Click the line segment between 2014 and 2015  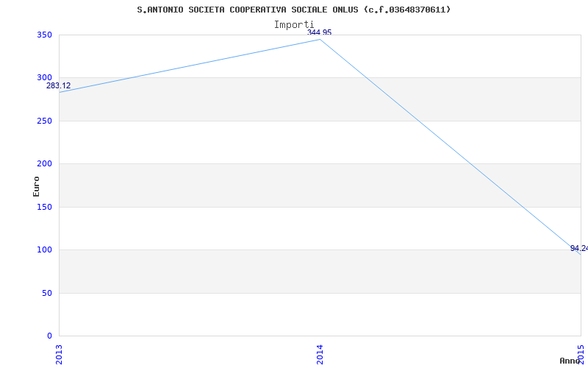451,147
